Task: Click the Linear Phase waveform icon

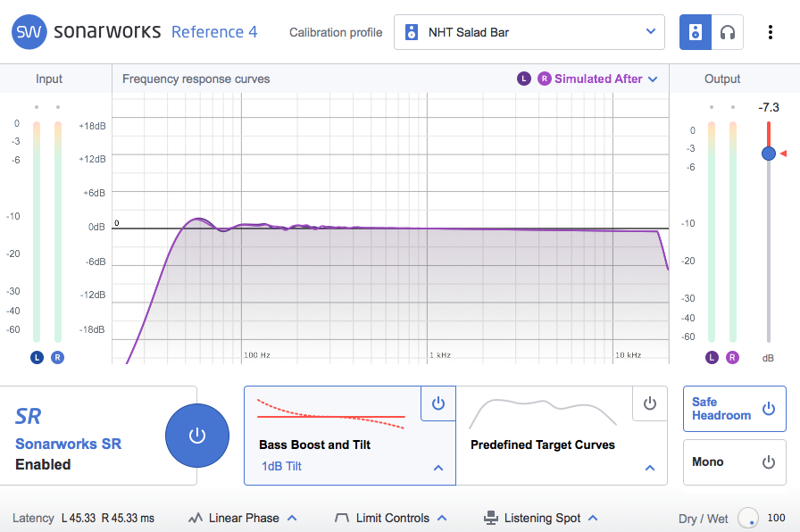Action: pos(195,518)
